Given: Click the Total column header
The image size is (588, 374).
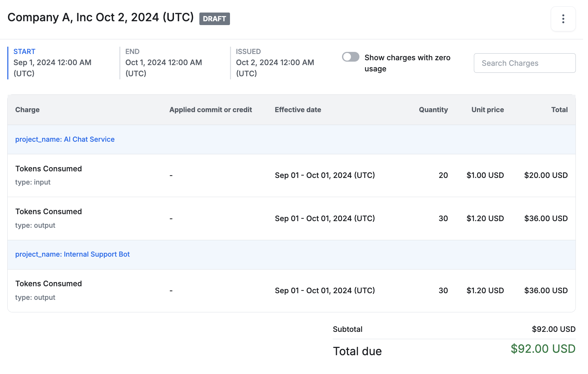Looking at the screenshot, I should click(x=559, y=110).
